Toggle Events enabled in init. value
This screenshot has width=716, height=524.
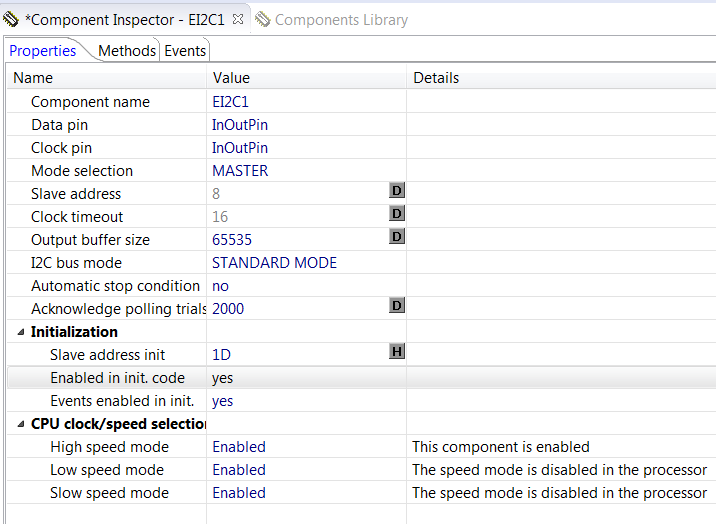click(222, 401)
